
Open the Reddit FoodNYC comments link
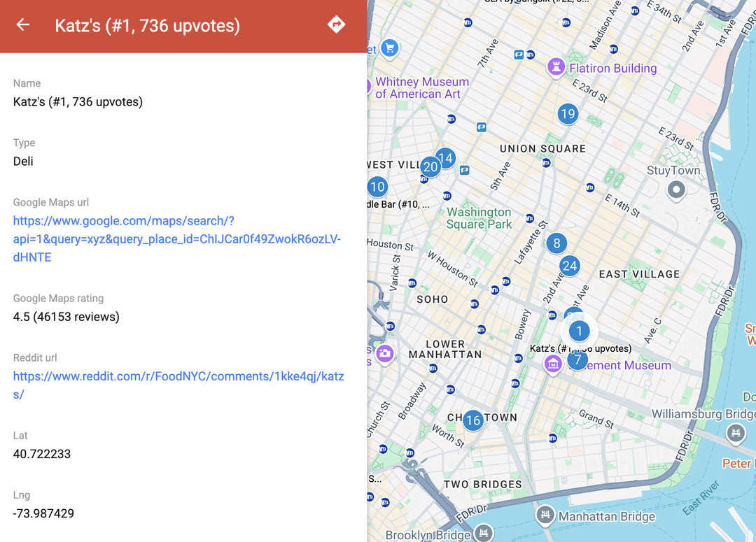point(178,385)
